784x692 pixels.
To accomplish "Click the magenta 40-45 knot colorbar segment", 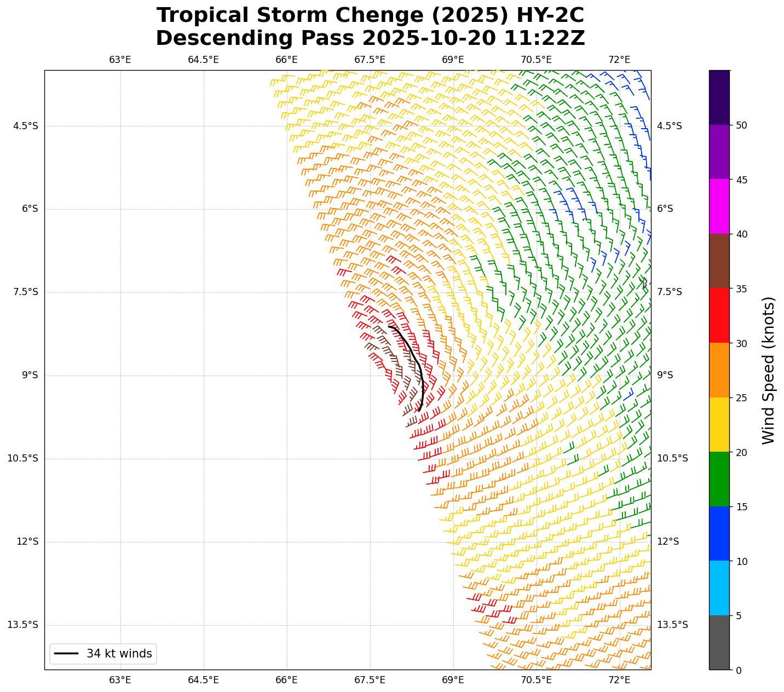I will (719, 206).
